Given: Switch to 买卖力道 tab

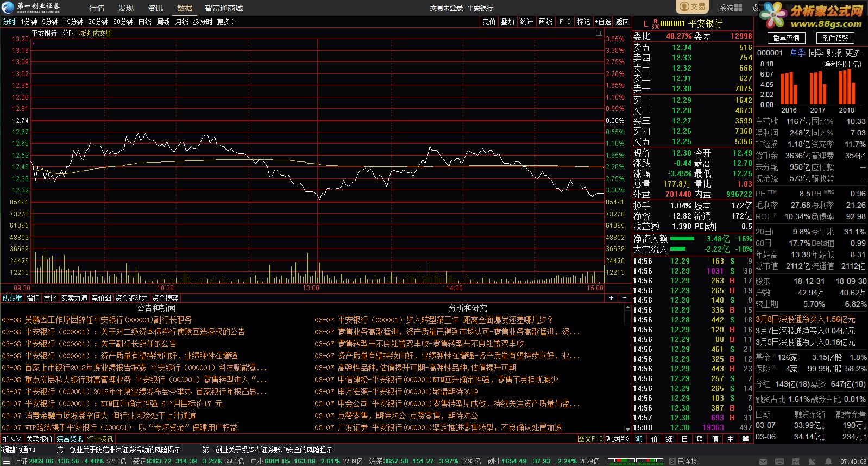Looking at the screenshot, I should (74, 298).
